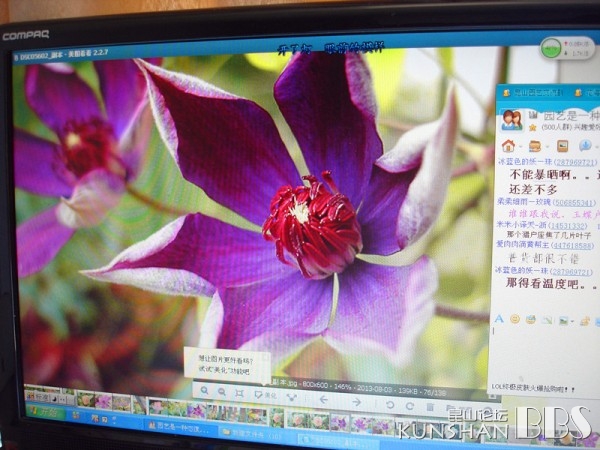Click the zoom in magnifier icon
This screenshot has width=600, height=450.
click(205, 395)
